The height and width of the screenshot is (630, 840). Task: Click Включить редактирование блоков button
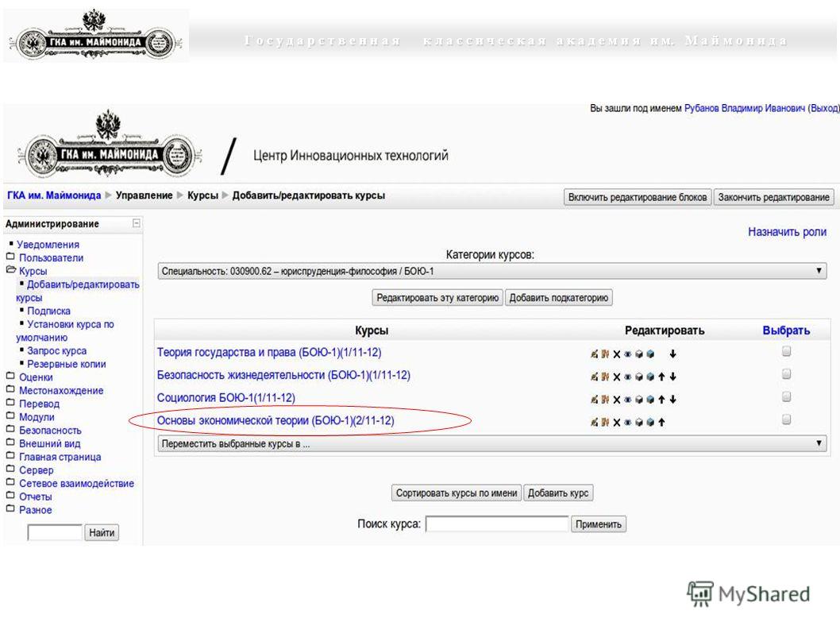click(638, 197)
